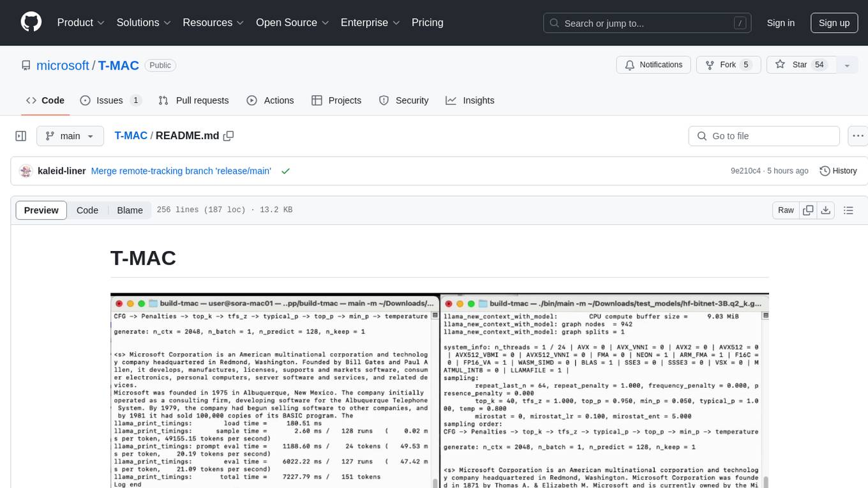View the commit status check mark
Screen dimensions: 868x488
point(285,171)
